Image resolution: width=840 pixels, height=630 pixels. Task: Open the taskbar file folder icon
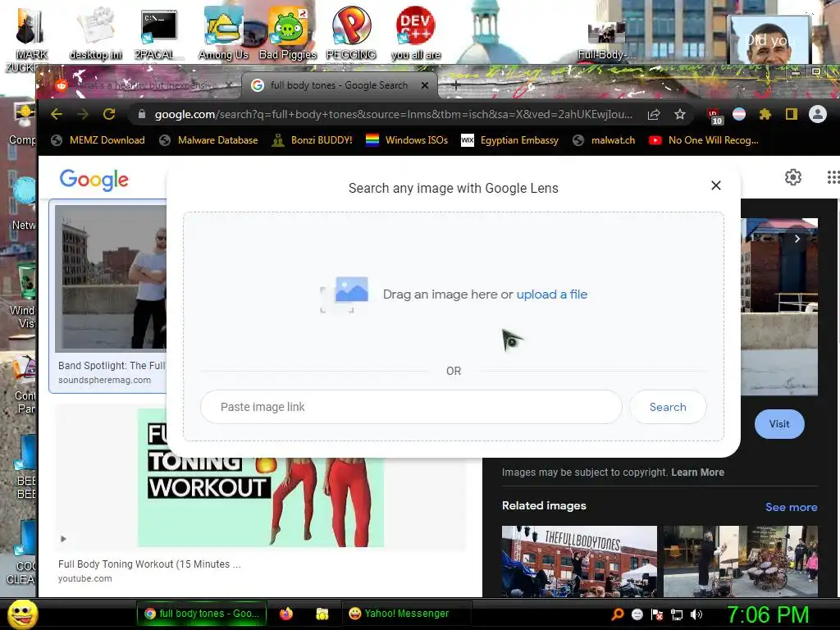click(322, 614)
